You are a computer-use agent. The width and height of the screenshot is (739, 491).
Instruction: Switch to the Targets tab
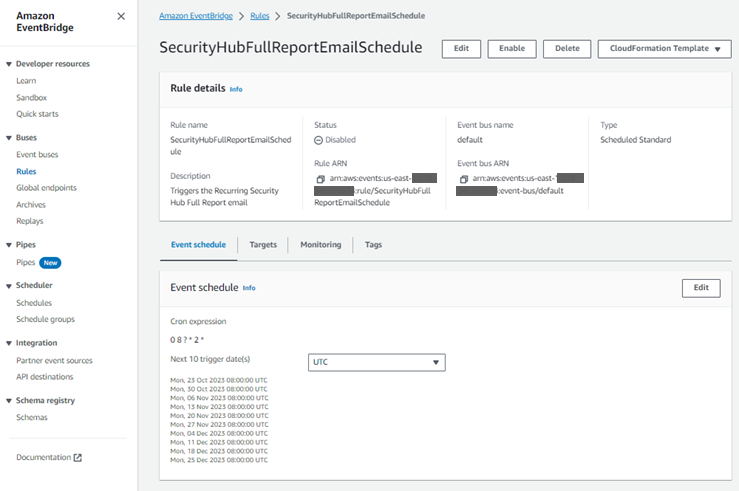point(263,245)
